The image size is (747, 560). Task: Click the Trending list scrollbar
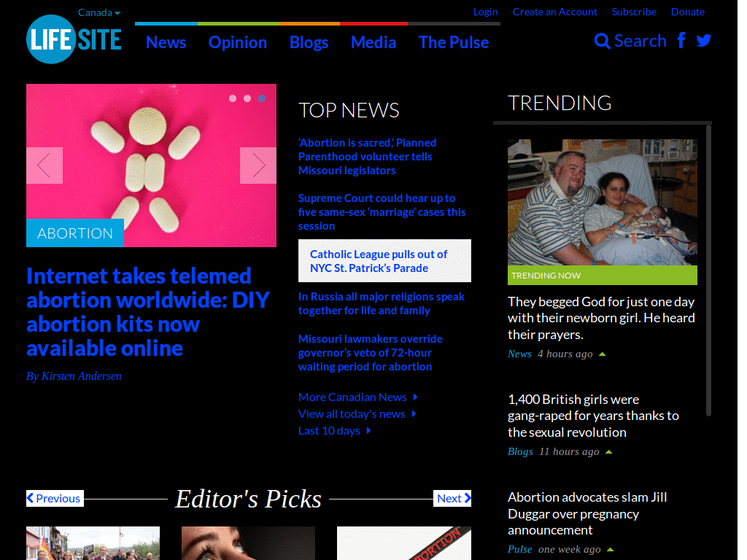click(x=708, y=271)
